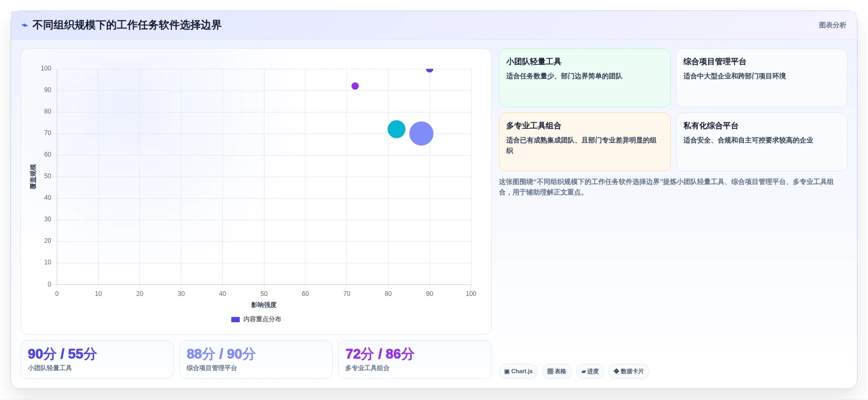Select the purple bubble near 90 coverage
The width and height of the screenshot is (868, 400).
pos(355,86)
